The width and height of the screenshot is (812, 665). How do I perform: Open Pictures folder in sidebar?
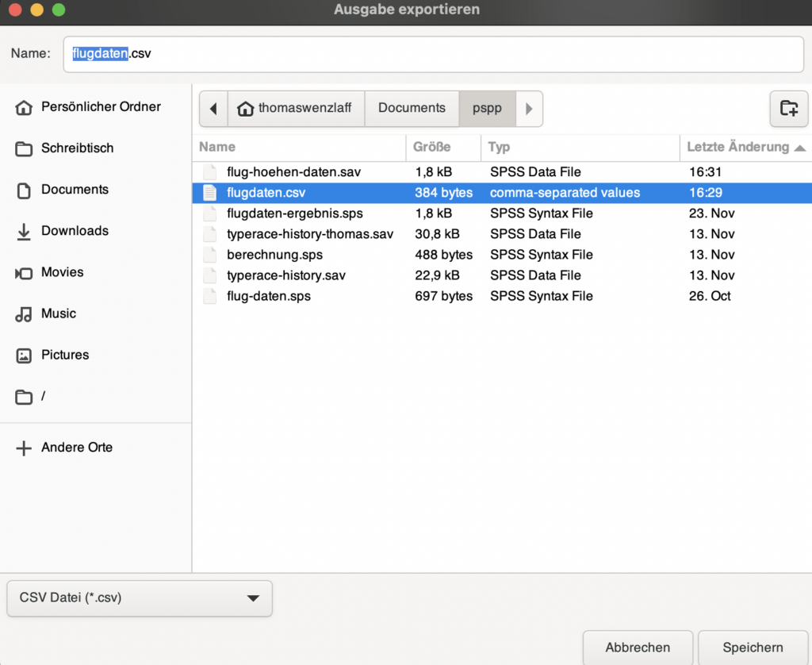click(64, 355)
